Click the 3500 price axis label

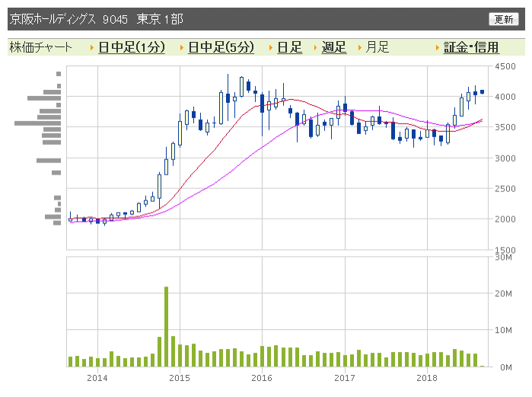coord(505,127)
